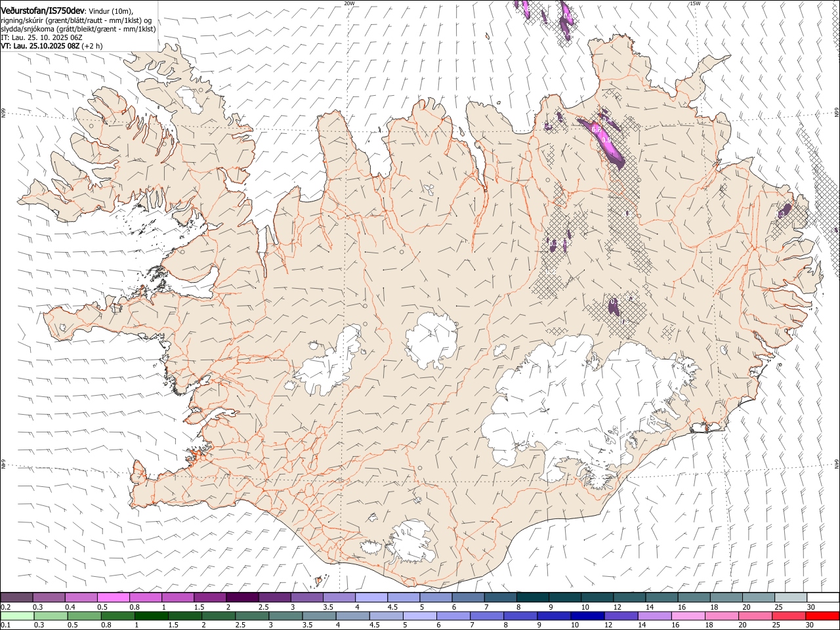
Task: Click the deep blue swatch labeled 10 in lower legend
Action: click(587, 616)
